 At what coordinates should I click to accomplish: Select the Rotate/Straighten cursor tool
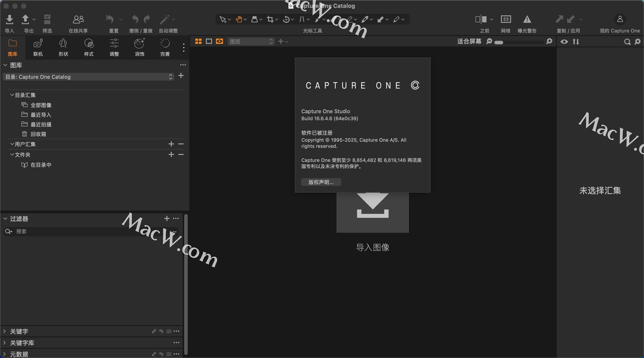coord(286,19)
